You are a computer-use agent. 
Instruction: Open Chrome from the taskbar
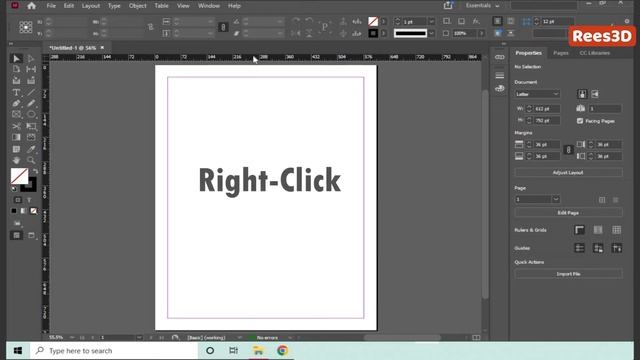282,351
